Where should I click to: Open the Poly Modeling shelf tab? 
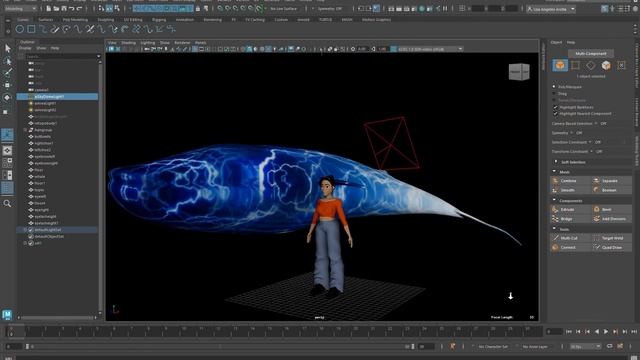[x=75, y=19]
